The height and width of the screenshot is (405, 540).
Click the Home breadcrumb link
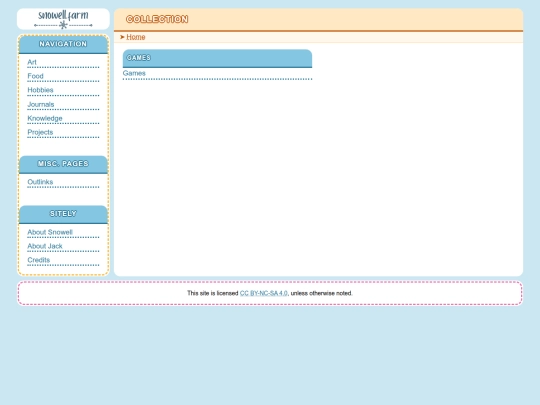(136, 37)
